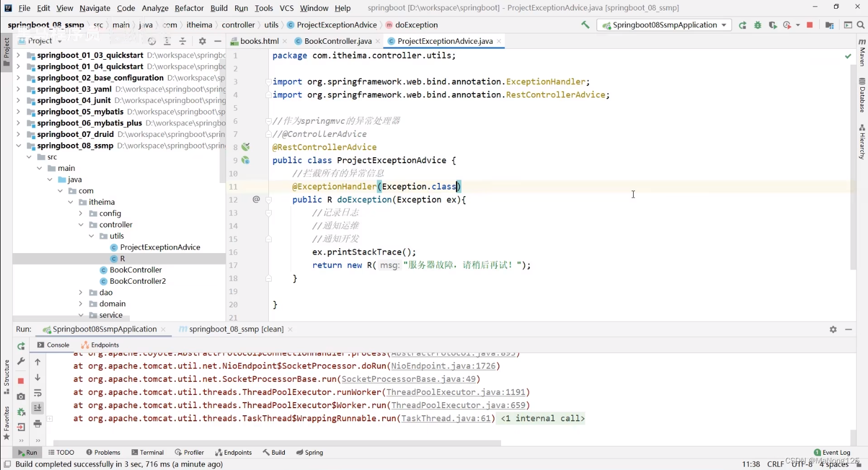The width and height of the screenshot is (868, 470).
Task: Expand springboot_07_druid module
Action: [18, 134]
